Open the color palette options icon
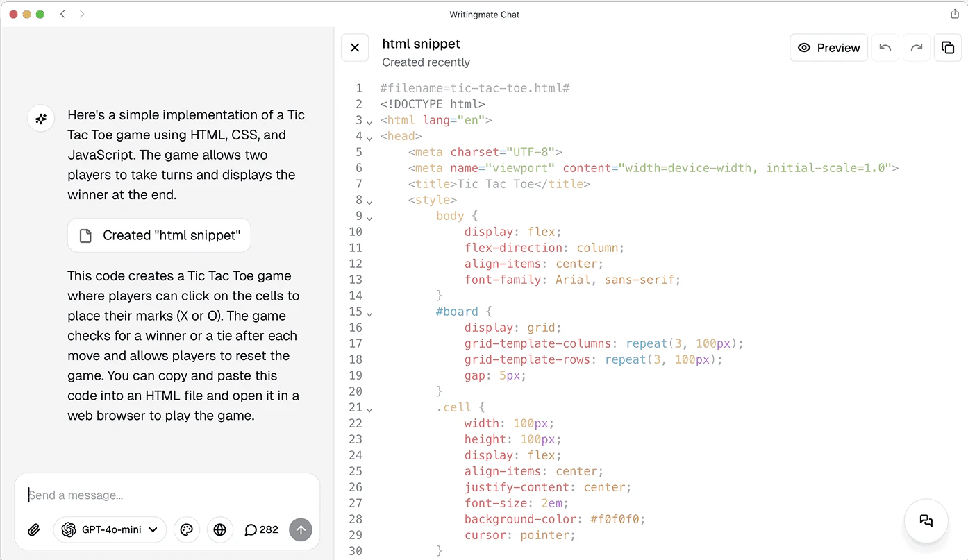 187,529
